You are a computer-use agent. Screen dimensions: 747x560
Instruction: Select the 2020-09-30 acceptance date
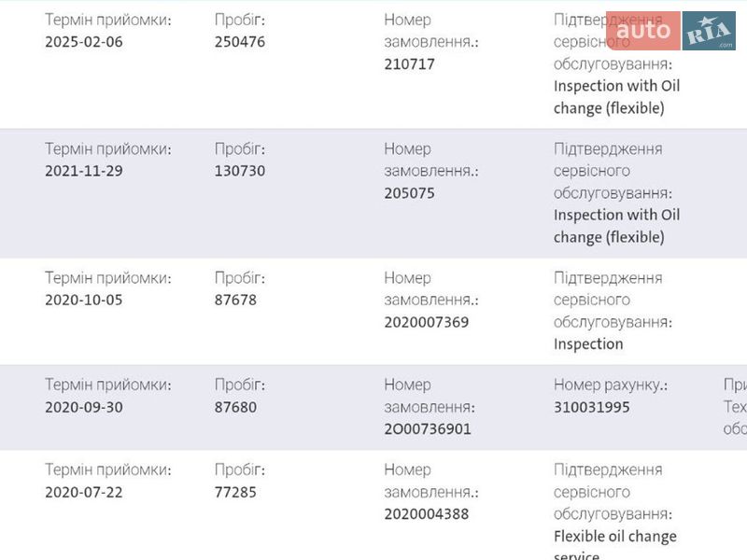point(84,407)
